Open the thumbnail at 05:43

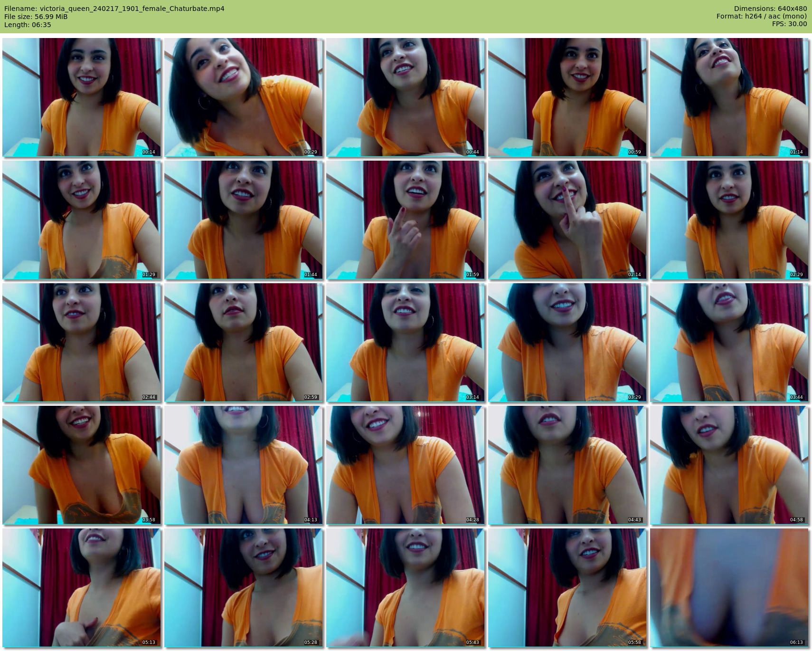click(405, 588)
